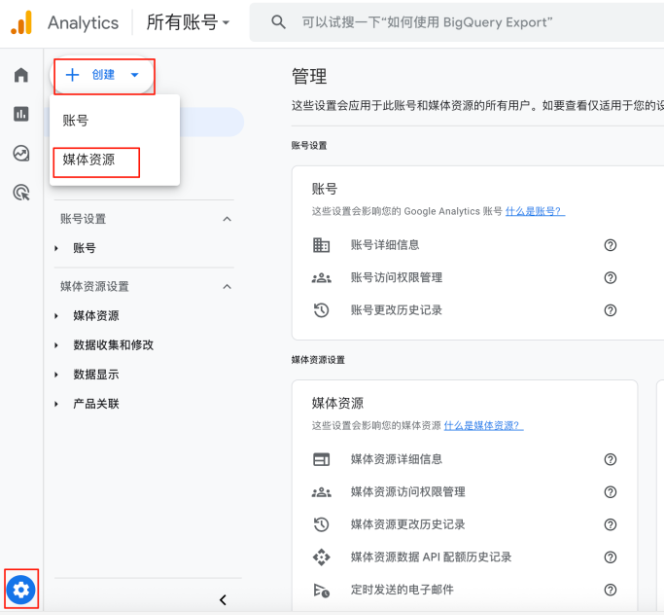Open the 创建 dropdown button

click(104, 75)
